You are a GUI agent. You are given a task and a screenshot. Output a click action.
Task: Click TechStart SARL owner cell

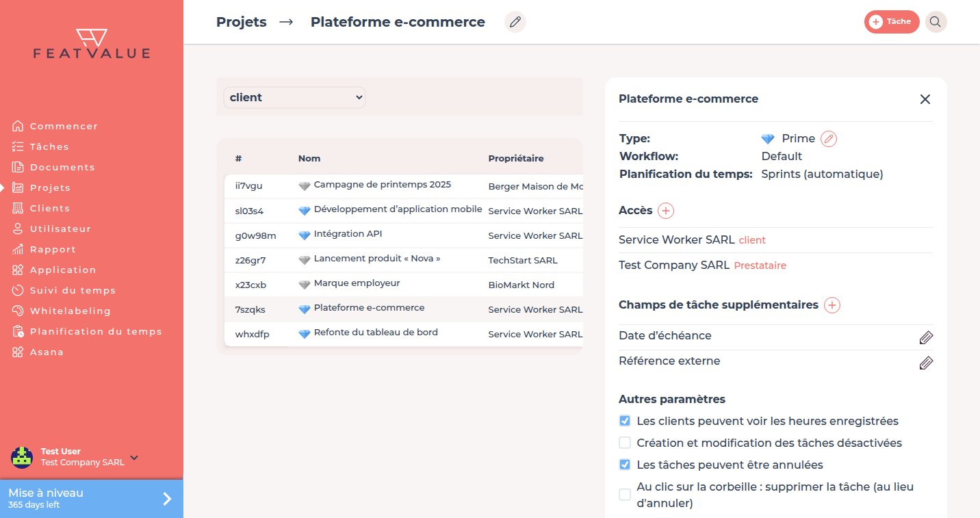click(523, 260)
